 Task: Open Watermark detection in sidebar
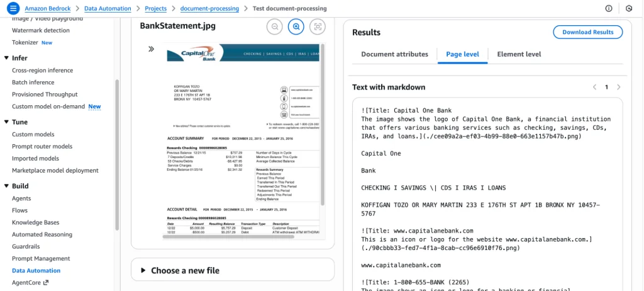pyautogui.click(x=41, y=30)
